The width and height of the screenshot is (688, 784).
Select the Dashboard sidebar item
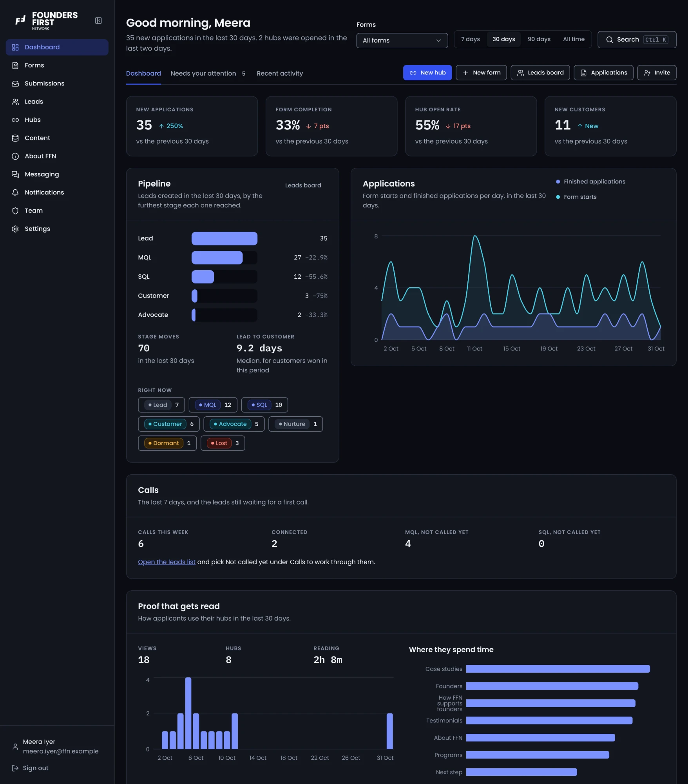(57, 47)
